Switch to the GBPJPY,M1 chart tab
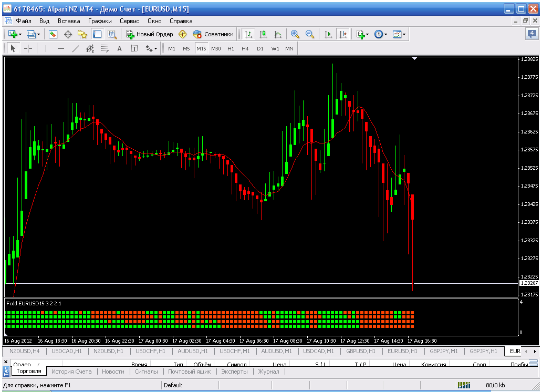The width and height of the screenshot is (542, 392). click(444, 351)
